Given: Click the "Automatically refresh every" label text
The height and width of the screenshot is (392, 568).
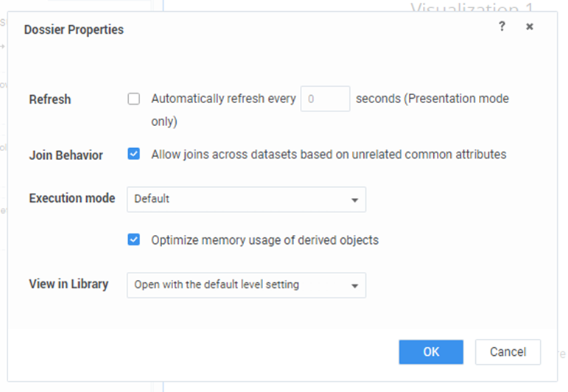Looking at the screenshot, I should click(223, 99).
